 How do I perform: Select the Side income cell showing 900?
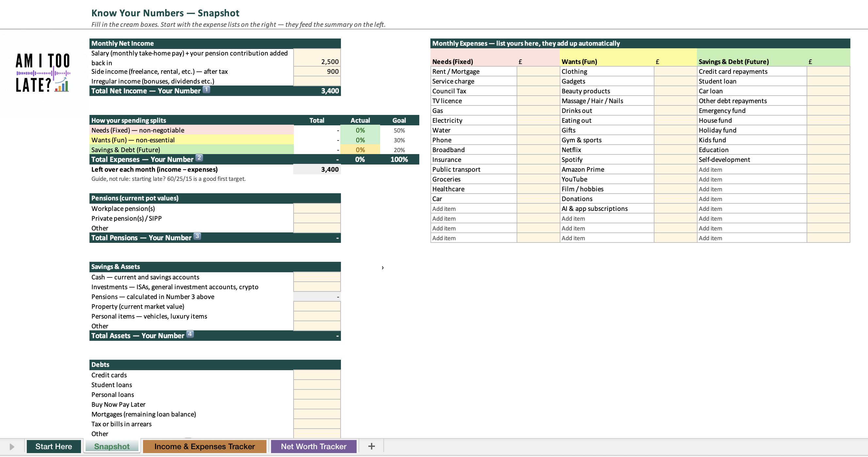tap(317, 71)
